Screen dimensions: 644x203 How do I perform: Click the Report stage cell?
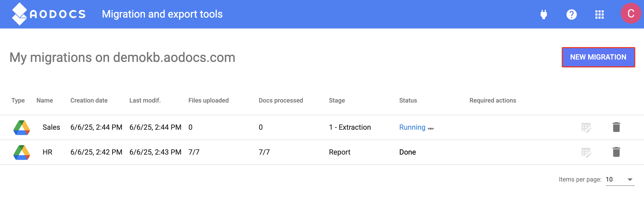340,152
